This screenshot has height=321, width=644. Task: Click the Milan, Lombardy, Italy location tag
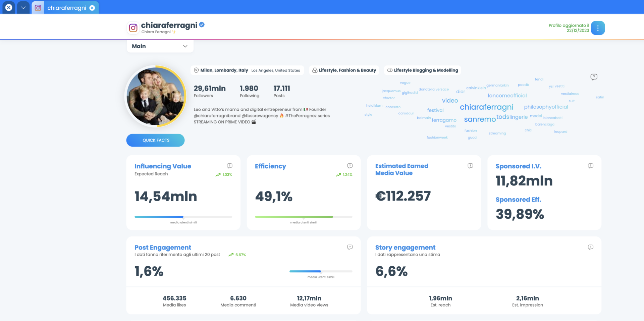click(224, 70)
